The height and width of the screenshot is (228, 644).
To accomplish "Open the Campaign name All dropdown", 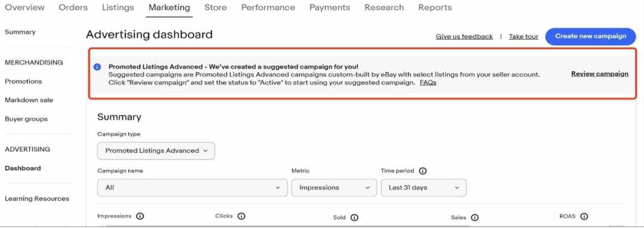I will click(x=192, y=188).
